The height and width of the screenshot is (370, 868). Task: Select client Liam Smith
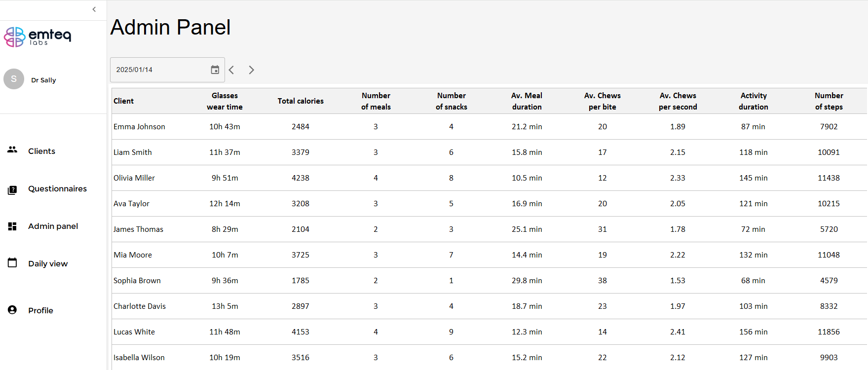(133, 152)
